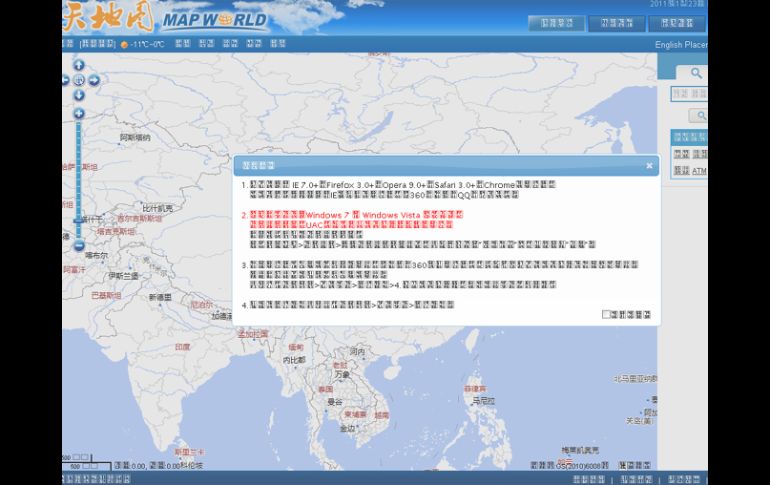Pan the map north with the up arrow
The width and height of the screenshot is (770, 485).
79,65
